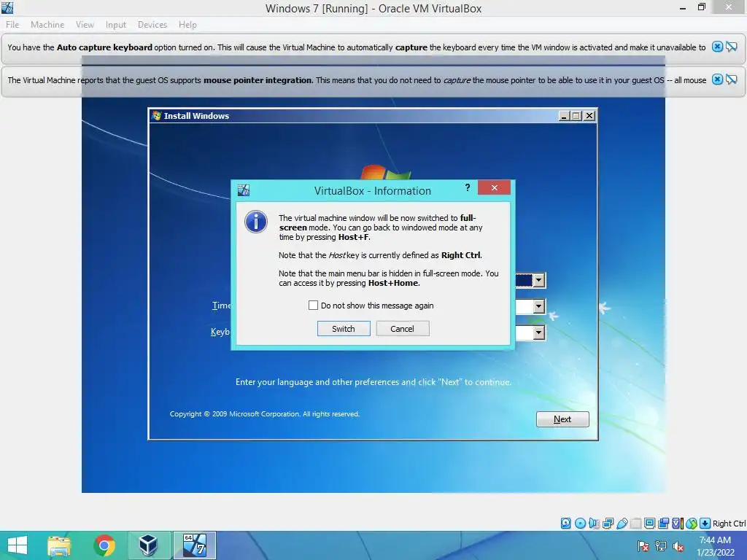Click the audio indicator in VirtualBox status bar

(594, 524)
